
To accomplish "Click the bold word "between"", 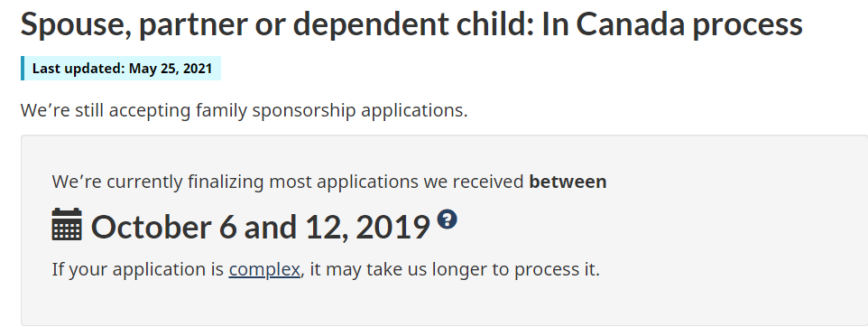I will tap(568, 182).
